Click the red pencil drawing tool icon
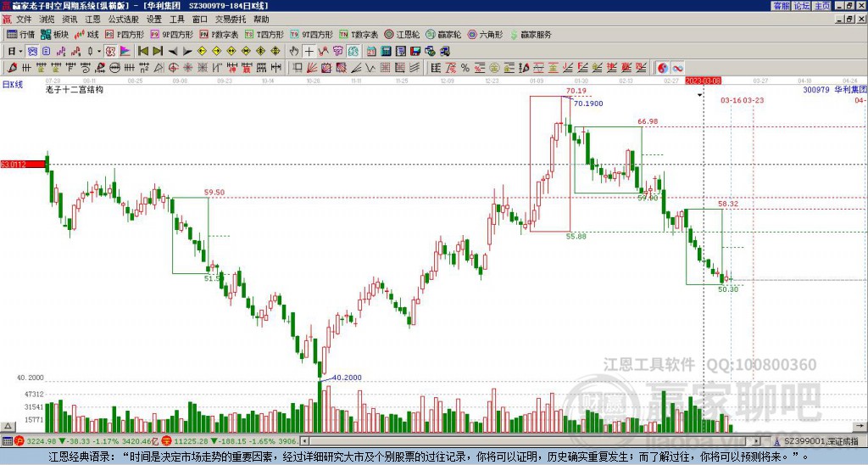The width and height of the screenshot is (868, 465). click(12, 68)
